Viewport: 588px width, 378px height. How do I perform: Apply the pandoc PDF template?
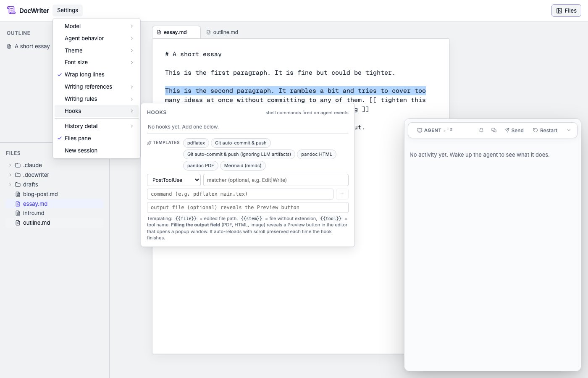click(x=201, y=165)
